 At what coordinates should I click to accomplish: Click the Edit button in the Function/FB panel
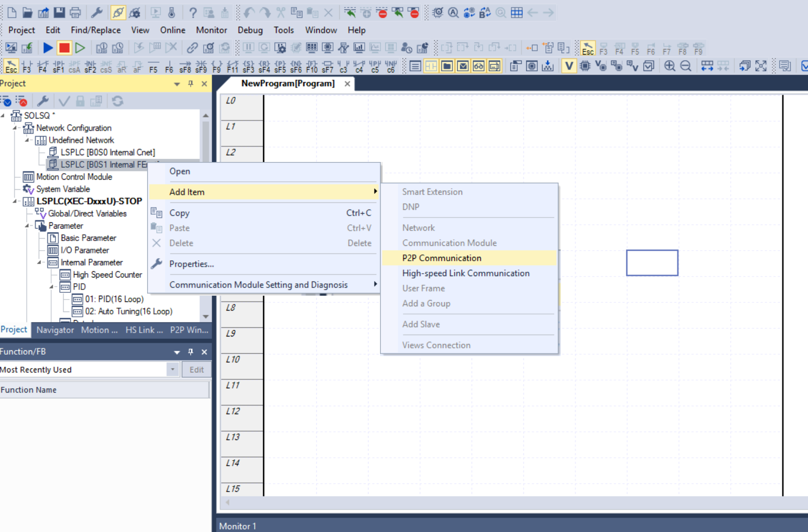tap(196, 369)
